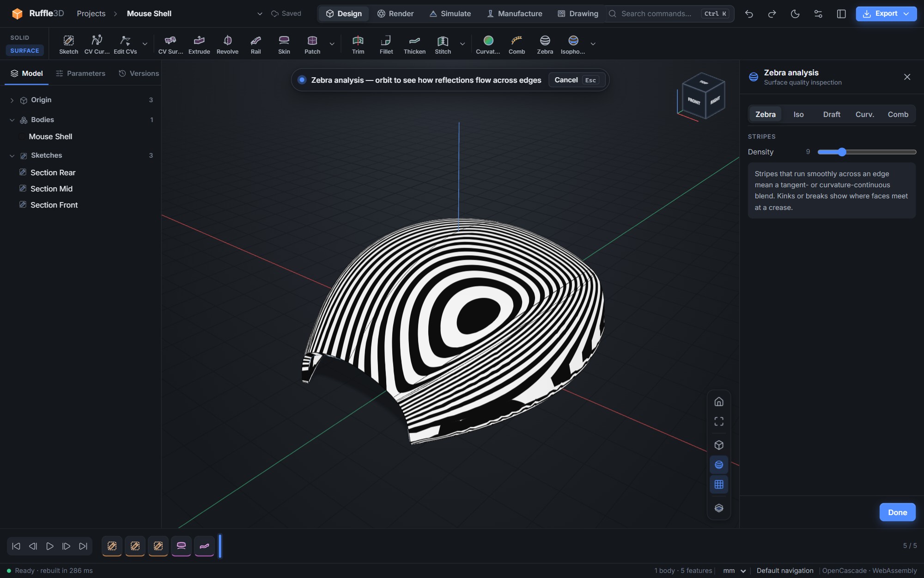Toggle the grid display button in viewport
Image resolution: width=924 pixels, height=578 pixels.
click(719, 484)
